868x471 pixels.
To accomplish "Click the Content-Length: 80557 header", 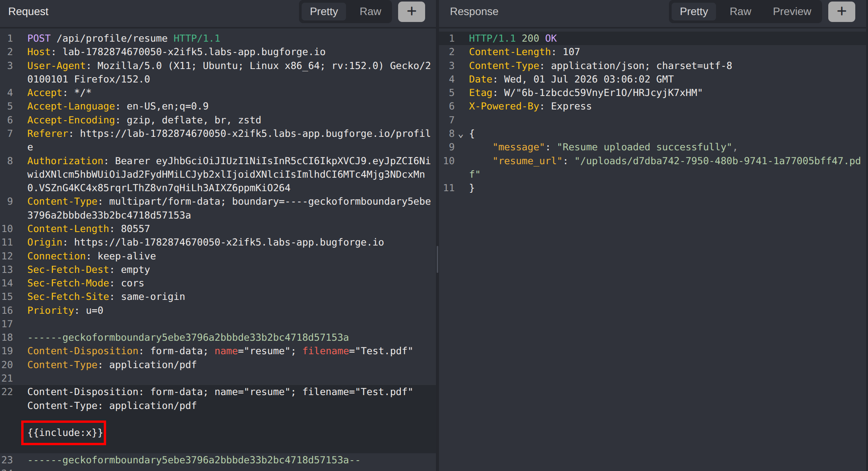I will [x=88, y=229].
